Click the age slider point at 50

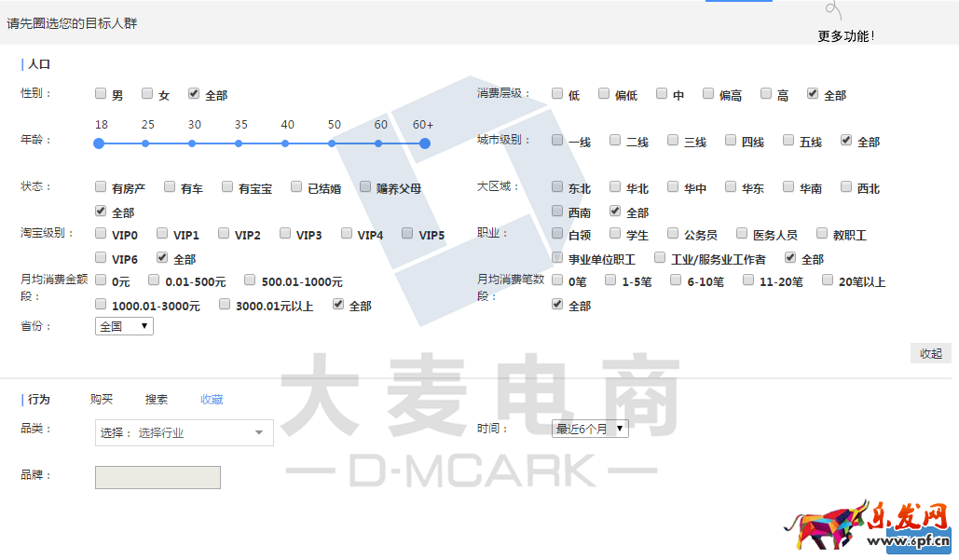click(332, 143)
